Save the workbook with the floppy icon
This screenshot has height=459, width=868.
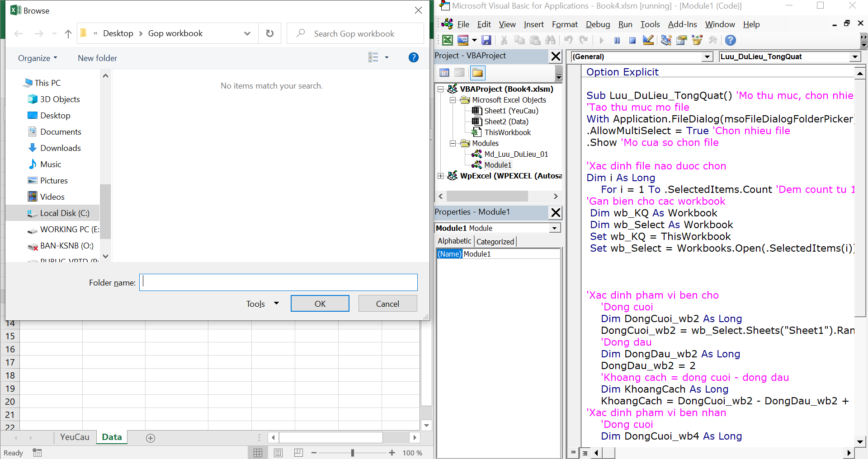tap(486, 40)
